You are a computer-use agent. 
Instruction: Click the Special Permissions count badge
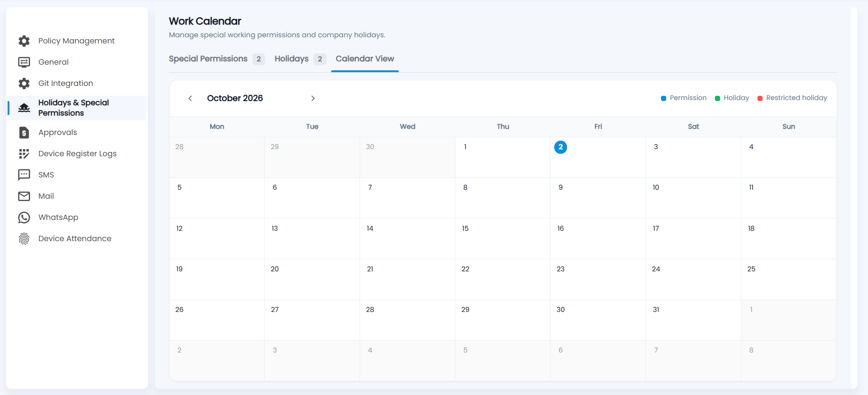tap(258, 59)
